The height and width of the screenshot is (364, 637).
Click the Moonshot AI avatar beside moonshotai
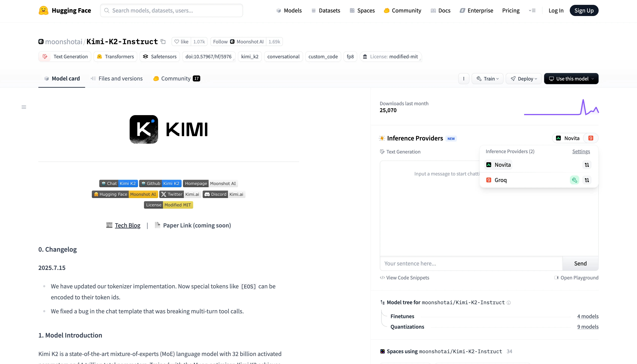pyautogui.click(x=41, y=42)
